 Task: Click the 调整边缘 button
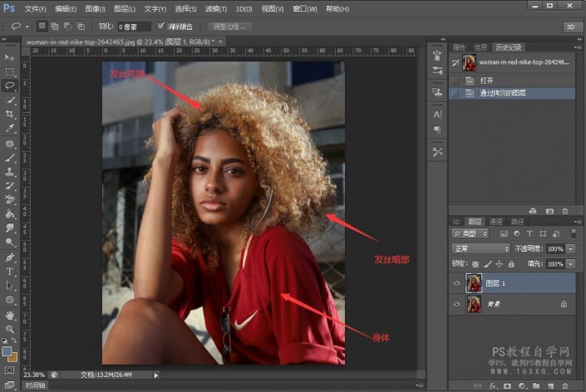[x=228, y=27]
